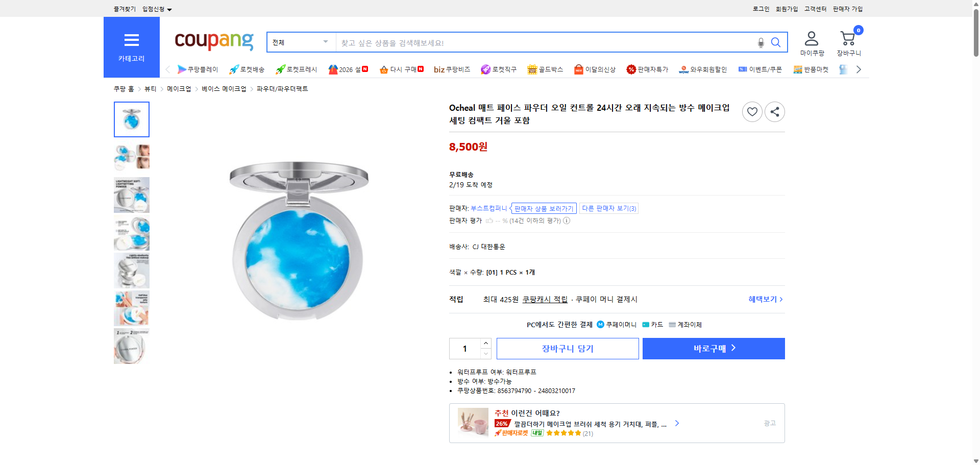Open the 쿠팡캐시 적립 link
Screen dimensions: 980x465
coord(544,300)
